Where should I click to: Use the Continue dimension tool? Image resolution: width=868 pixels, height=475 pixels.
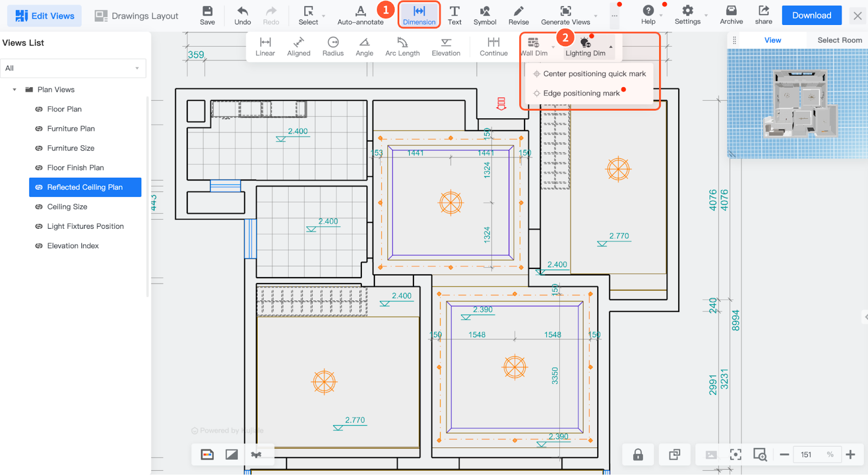coord(493,47)
